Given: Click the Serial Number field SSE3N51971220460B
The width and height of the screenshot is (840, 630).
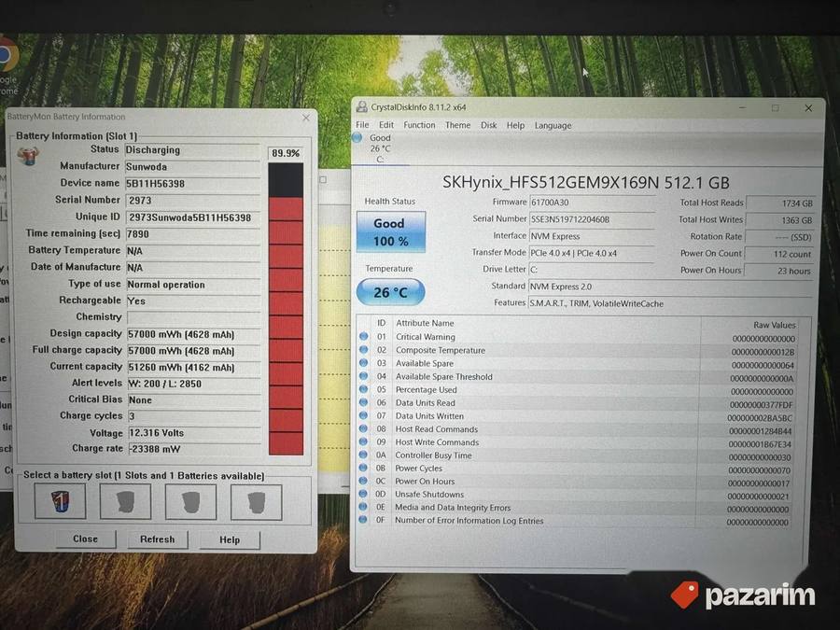Looking at the screenshot, I should click(592, 219).
